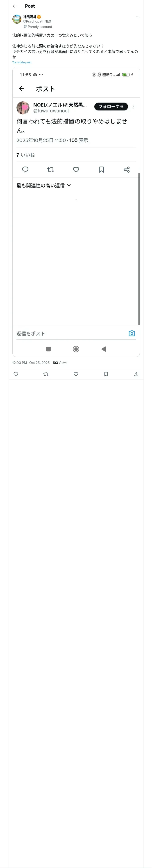Click the three-dot menu beside フォローする

(133, 107)
